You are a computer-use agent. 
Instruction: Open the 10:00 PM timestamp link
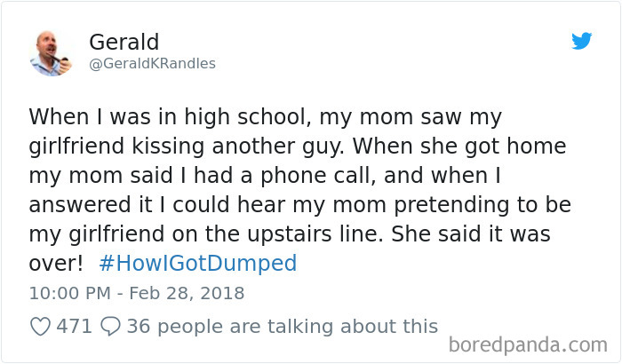pyautogui.click(x=70, y=294)
